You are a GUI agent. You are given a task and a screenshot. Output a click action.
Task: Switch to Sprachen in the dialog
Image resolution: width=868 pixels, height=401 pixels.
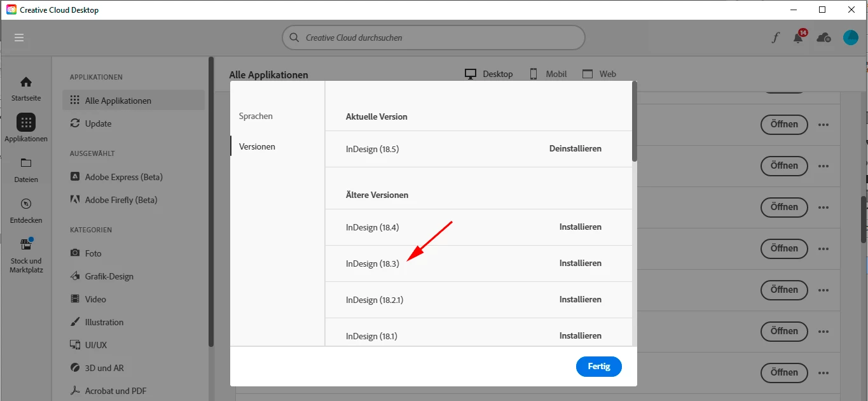pos(256,116)
